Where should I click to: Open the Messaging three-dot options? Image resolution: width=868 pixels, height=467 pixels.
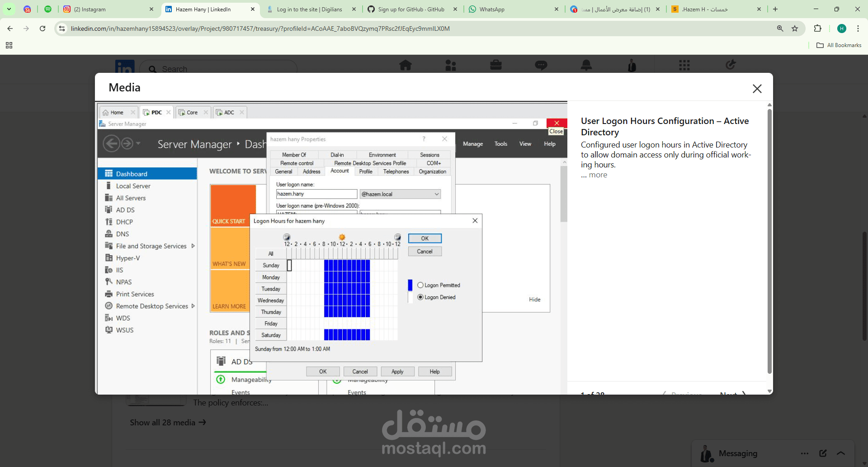point(805,453)
